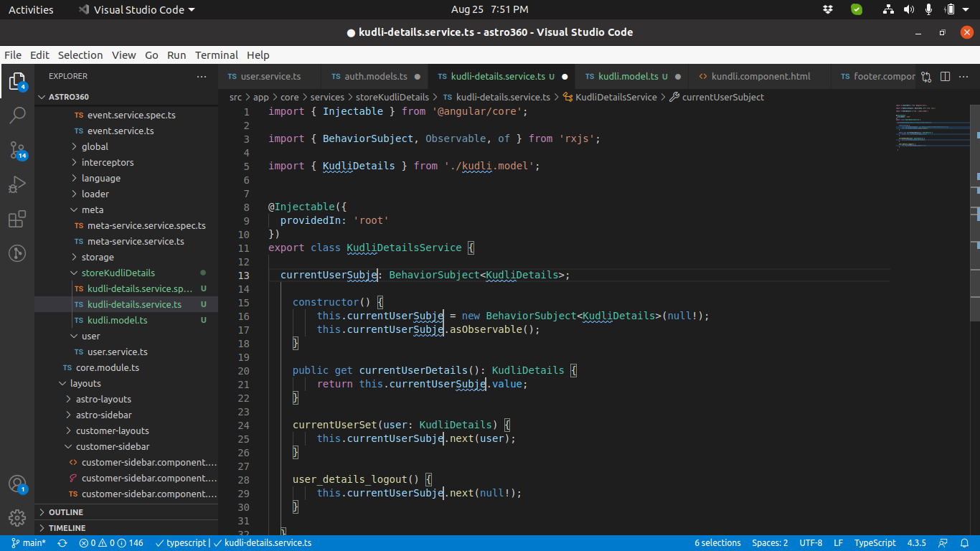The image size is (980, 551).
Task: Click the Open Changes compare icon
Action: pos(926,76)
